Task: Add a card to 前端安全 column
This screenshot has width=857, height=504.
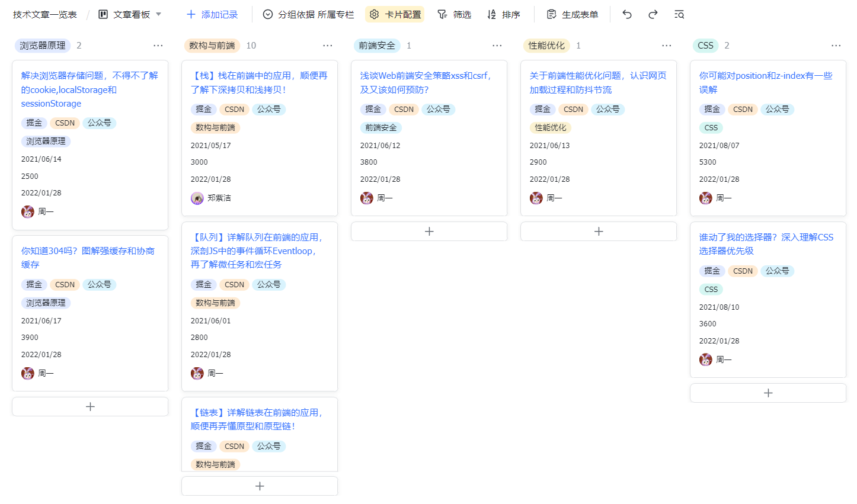Action: 429,232
